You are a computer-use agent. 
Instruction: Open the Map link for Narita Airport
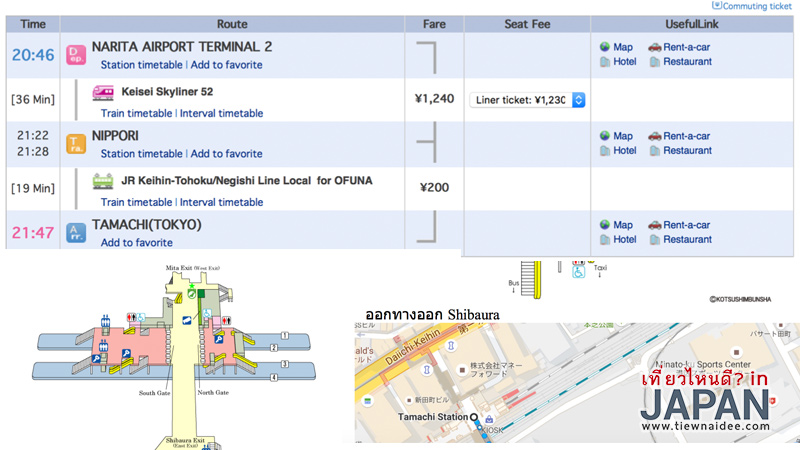[623, 47]
